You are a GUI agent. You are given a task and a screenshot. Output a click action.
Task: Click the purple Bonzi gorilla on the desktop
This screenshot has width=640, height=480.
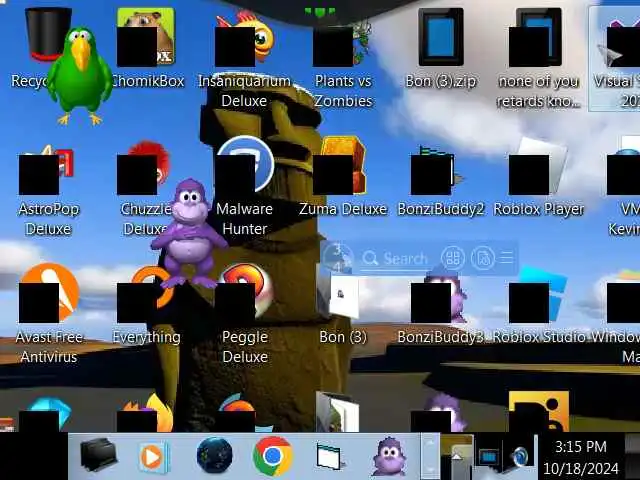click(x=189, y=233)
